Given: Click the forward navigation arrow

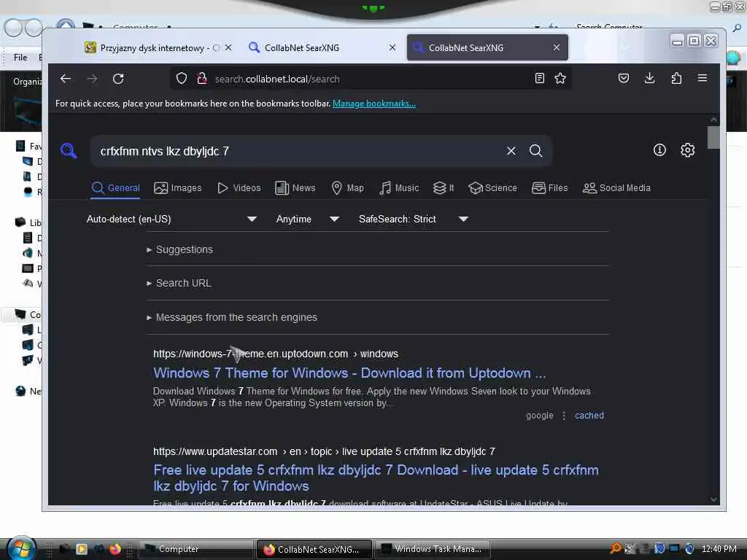Looking at the screenshot, I should point(92,79).
